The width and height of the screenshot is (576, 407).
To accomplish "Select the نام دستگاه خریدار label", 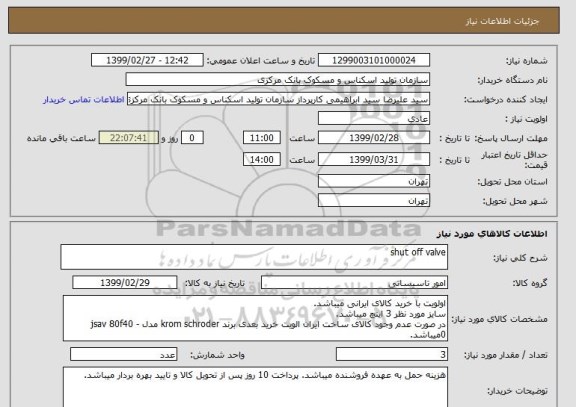I will [x=512, y=80].
